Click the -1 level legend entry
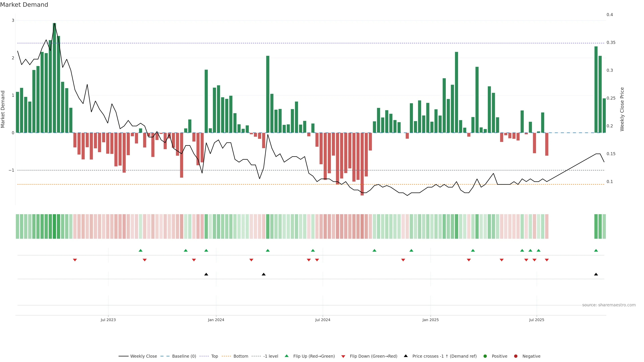644x362 pixels. [271, 356]
